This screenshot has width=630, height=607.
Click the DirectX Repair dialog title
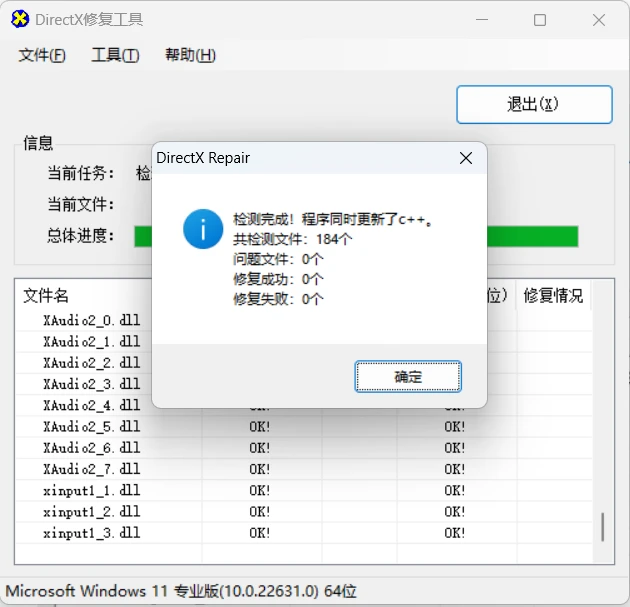tap(203, 158)
